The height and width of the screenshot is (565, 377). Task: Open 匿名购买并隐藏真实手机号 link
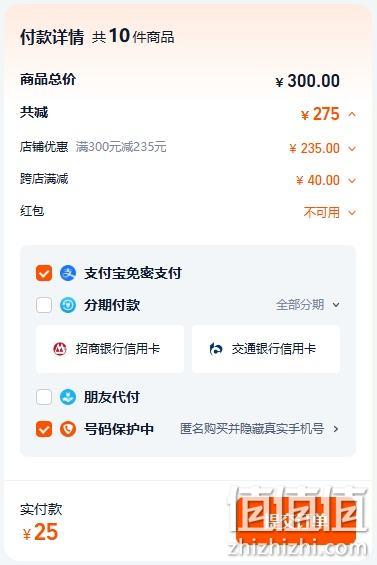[x=252, y=429]
